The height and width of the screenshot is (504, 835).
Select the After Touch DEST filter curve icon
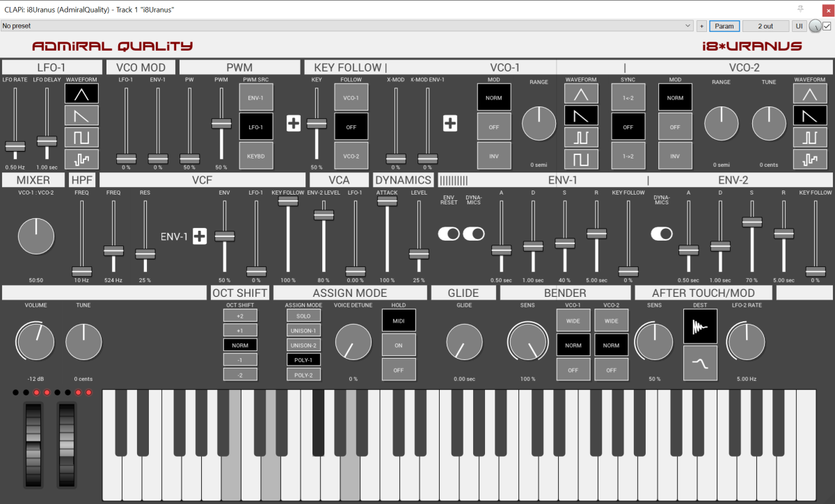click(x=700, y=363)
